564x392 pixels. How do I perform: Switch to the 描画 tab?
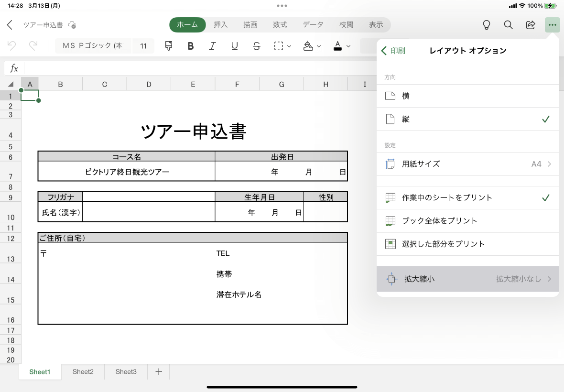[x=250, y=25]
